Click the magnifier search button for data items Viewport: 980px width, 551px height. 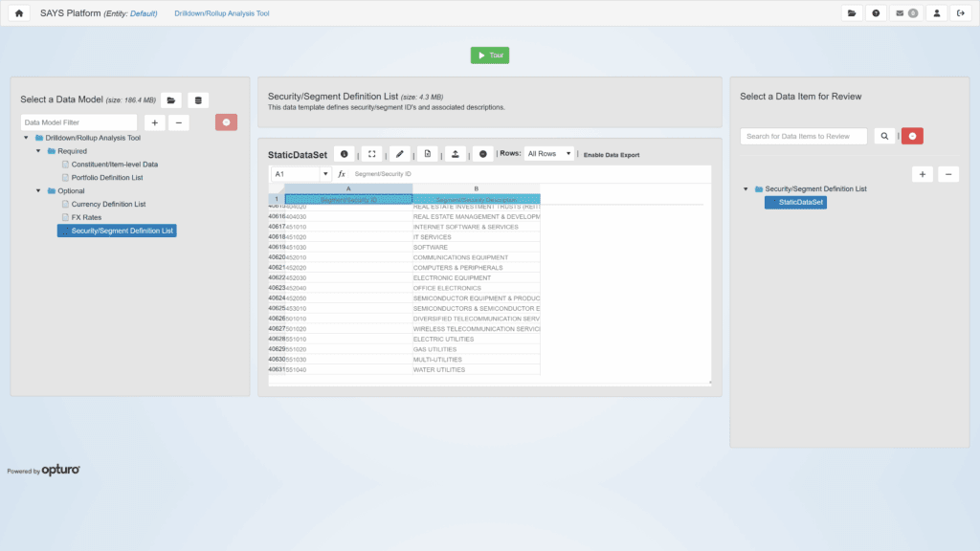[x=884, y=137]
